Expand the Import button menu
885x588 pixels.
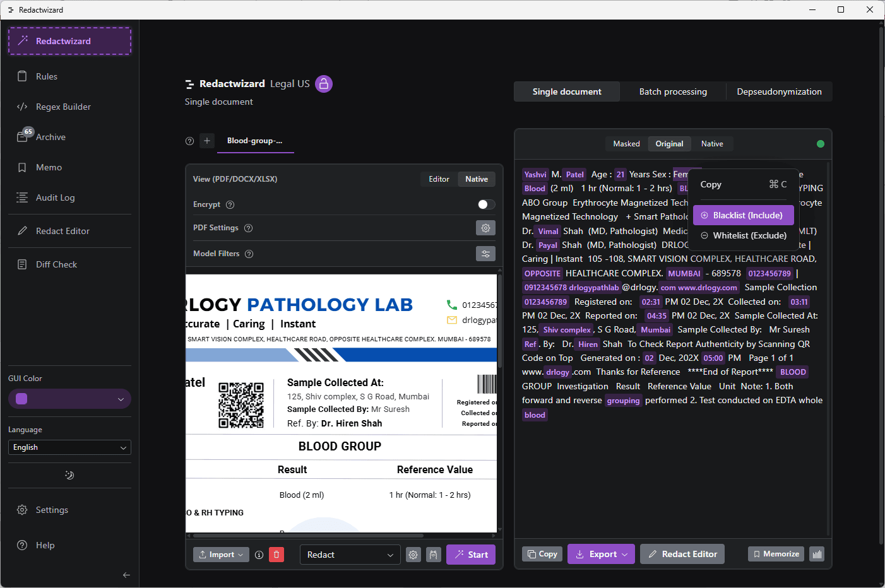click(x=221, y=555)
